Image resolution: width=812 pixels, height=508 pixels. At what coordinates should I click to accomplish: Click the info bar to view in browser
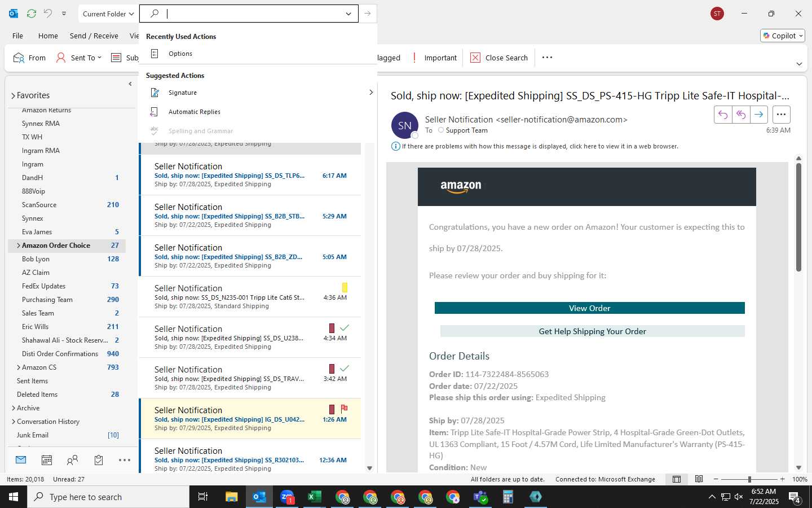(540, 146)
